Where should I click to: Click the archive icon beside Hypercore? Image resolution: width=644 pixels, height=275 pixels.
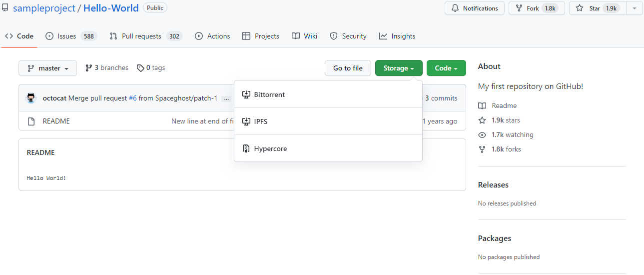pos(246,148)
